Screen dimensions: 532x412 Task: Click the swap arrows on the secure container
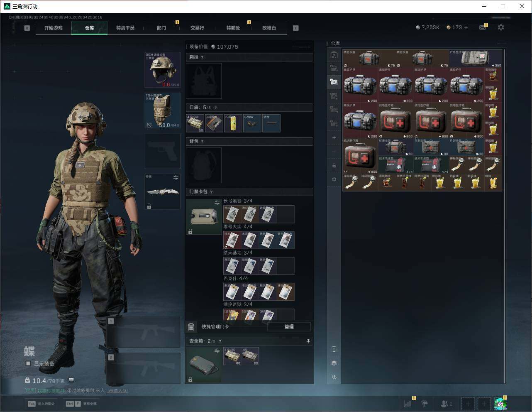(217, 351)
